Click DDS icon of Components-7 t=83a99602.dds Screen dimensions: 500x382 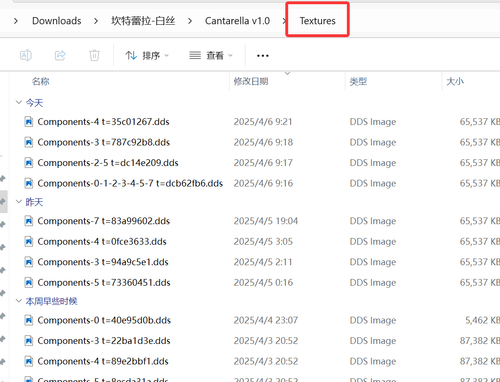click(x=29, y=221)
